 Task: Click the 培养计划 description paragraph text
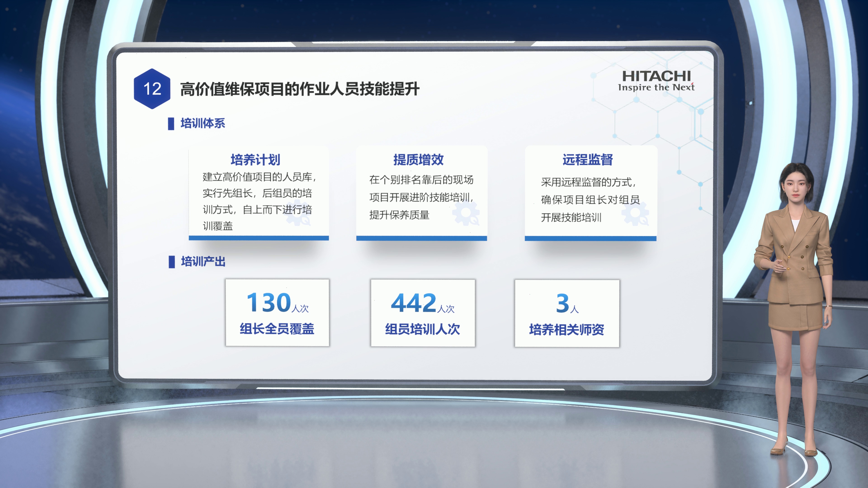click(259, 201)
